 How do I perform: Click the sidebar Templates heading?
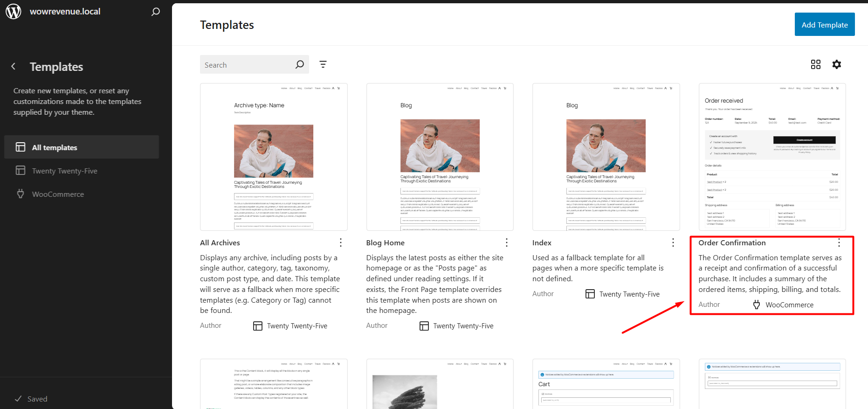tap(56, 67)
